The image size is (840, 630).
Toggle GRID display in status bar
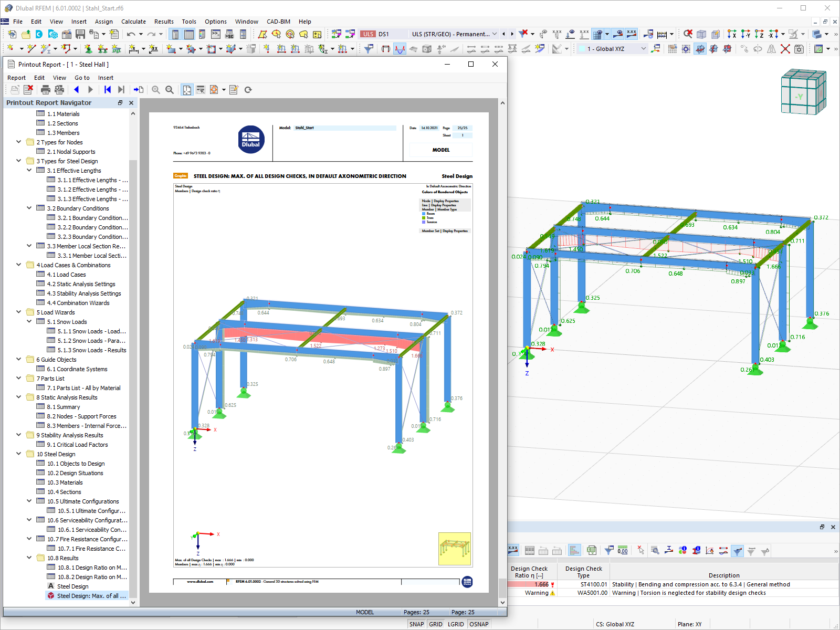[435, 624]
